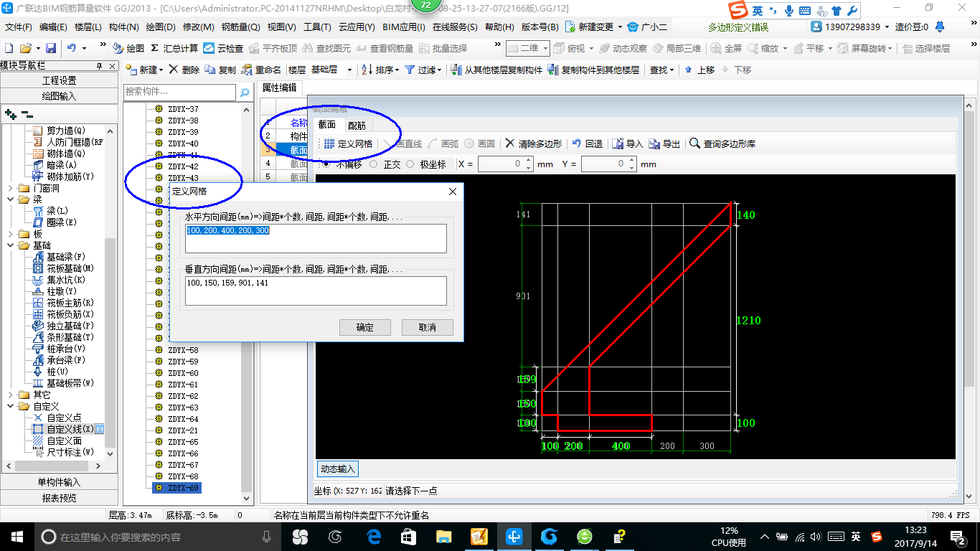Image resolution: width=980 pixels, height=551 pixels.
Task: Click the 搜索构件 search field
Action: tap(179, 92)
